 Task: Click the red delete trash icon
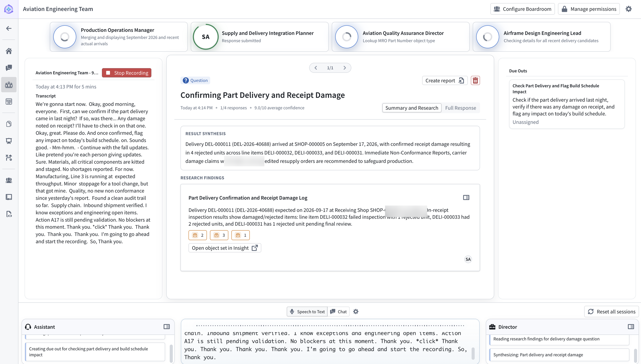(475, 80)
